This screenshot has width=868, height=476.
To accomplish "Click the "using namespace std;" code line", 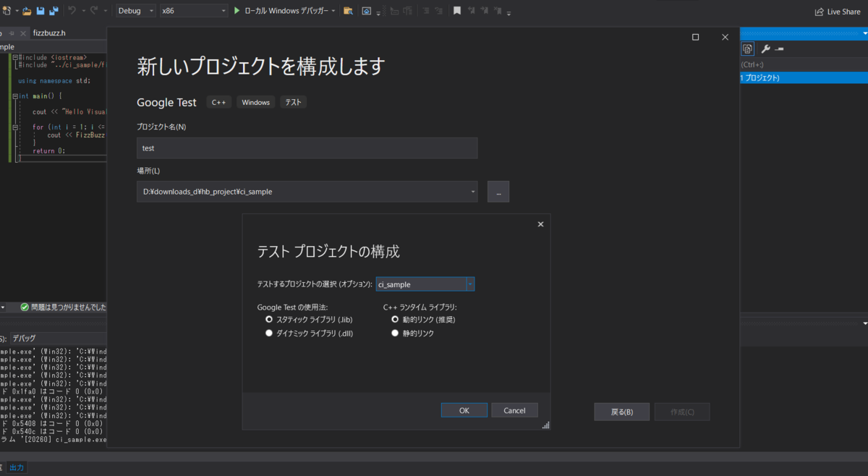I will (x=54, y=80).
